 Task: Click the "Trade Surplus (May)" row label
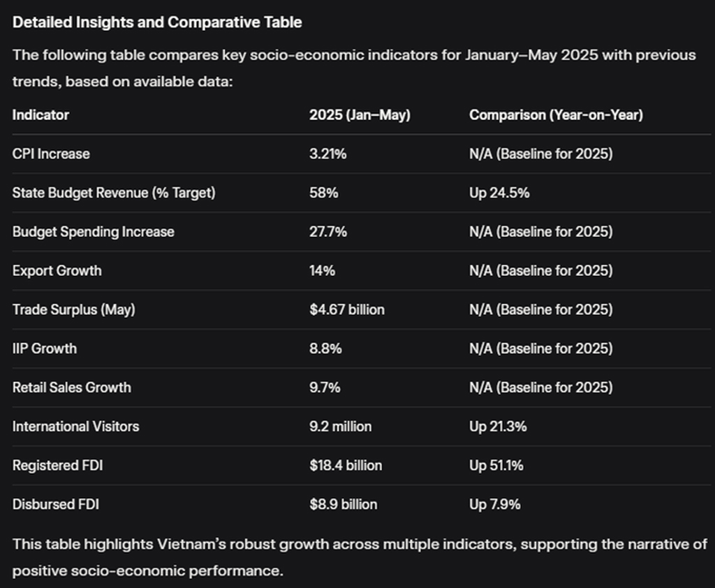point(73,309)
